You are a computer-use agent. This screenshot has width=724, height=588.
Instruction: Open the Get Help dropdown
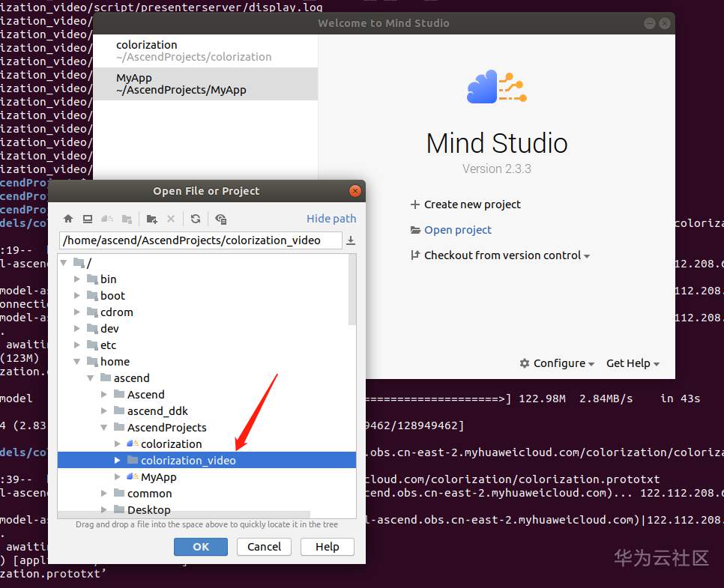click(633, 363)
